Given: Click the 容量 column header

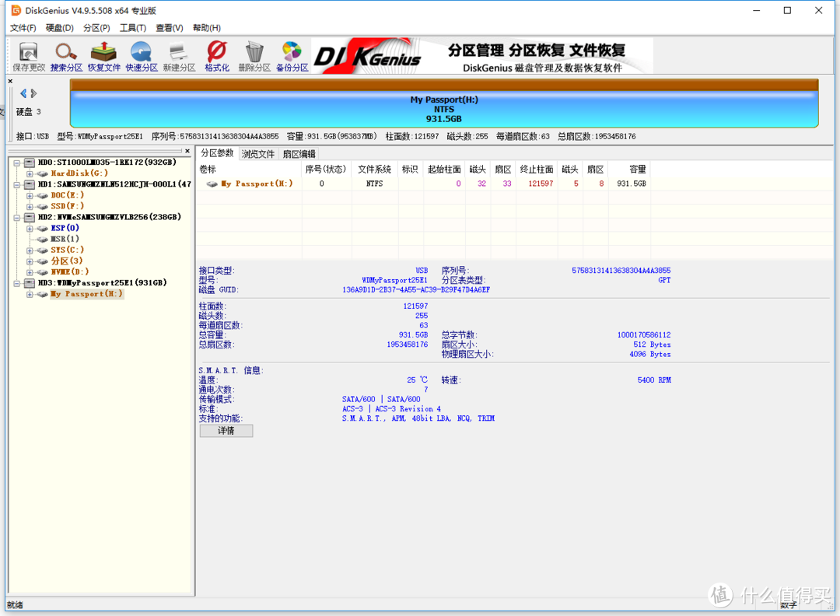Looking at the screenshot, I should (629, 170).
